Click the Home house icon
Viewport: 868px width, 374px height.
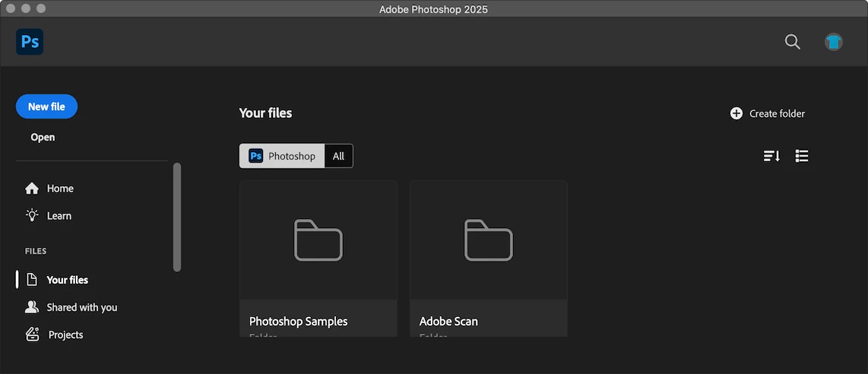click(x=32, y=189)
